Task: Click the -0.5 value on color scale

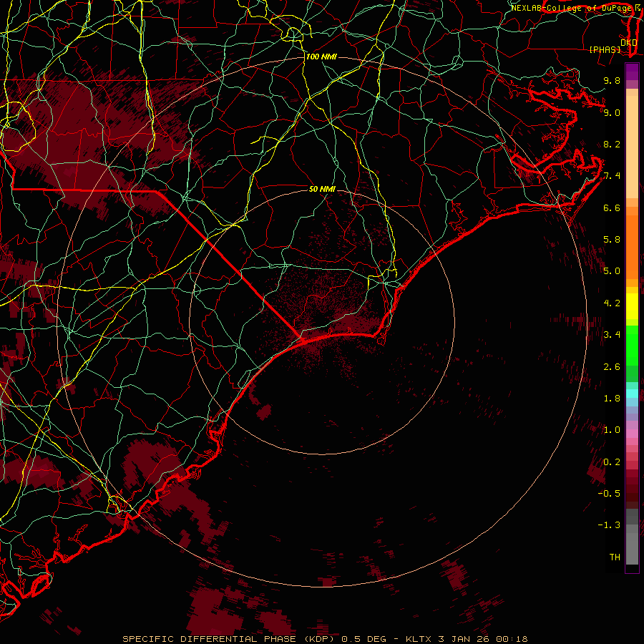Action: point(609,494)
